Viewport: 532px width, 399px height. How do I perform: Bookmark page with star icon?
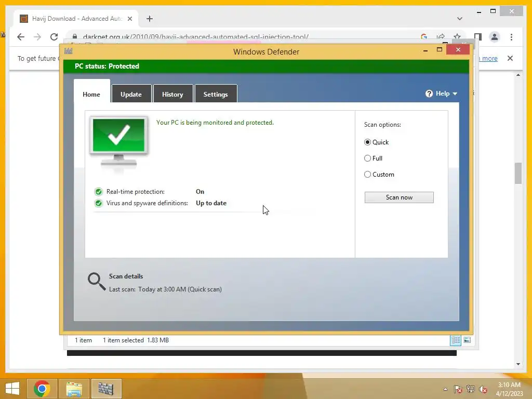[457, 37]
